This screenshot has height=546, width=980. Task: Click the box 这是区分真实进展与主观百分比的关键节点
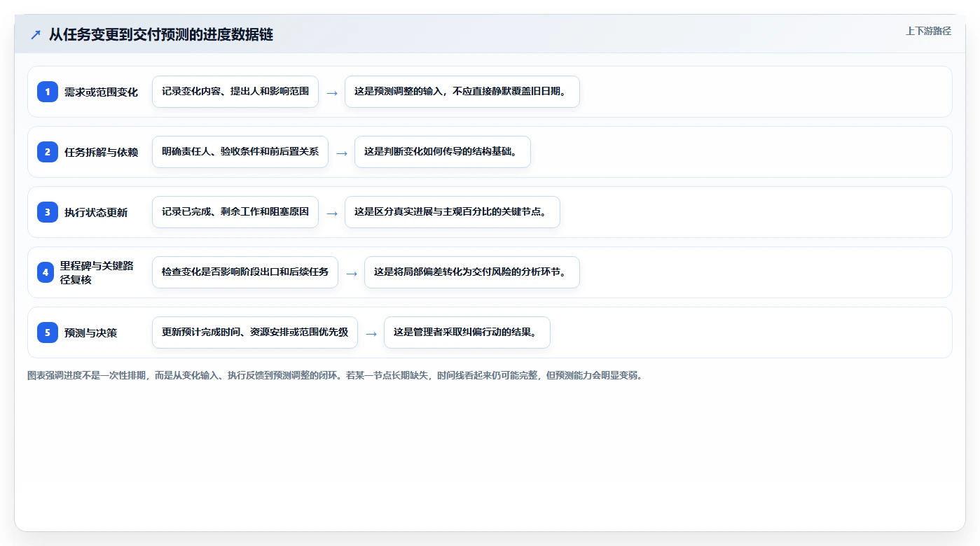[453, 212]
